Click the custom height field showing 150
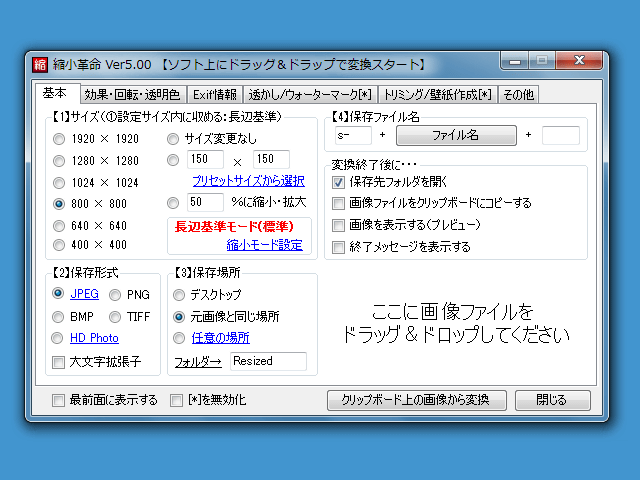The width and height of the screenshot is (640, 480). pos(271,159)
